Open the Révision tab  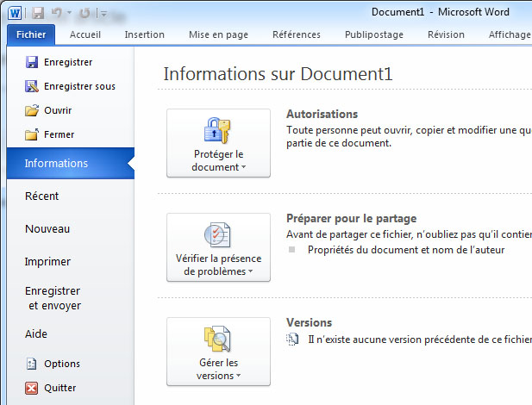(x=446, y=34)
